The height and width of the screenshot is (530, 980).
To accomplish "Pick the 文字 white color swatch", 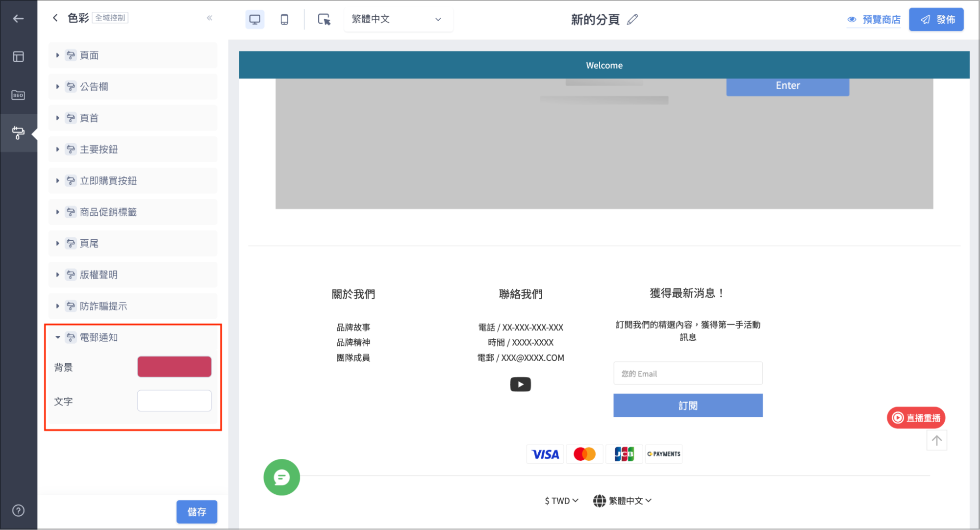I will 174,401.
